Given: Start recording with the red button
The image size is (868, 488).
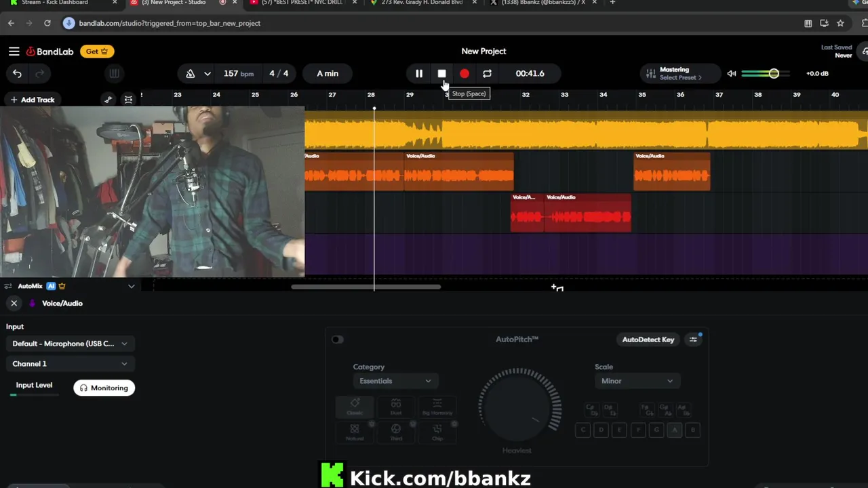Looking at the screenshot, I should (465, 73).
